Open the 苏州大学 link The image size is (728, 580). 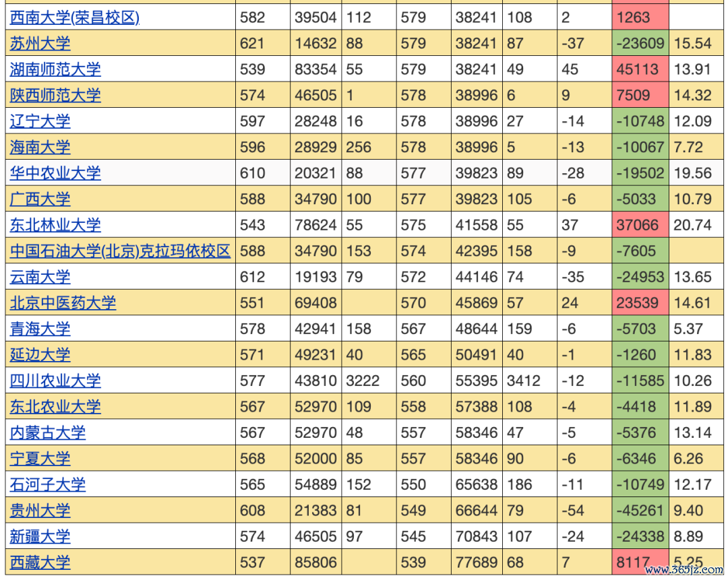point(40,44)
